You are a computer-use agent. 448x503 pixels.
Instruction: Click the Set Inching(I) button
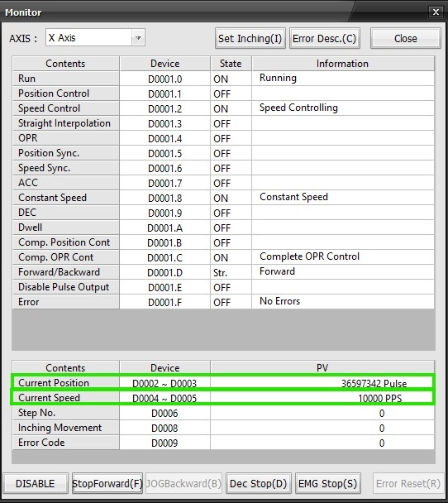[x=250, y=39]
